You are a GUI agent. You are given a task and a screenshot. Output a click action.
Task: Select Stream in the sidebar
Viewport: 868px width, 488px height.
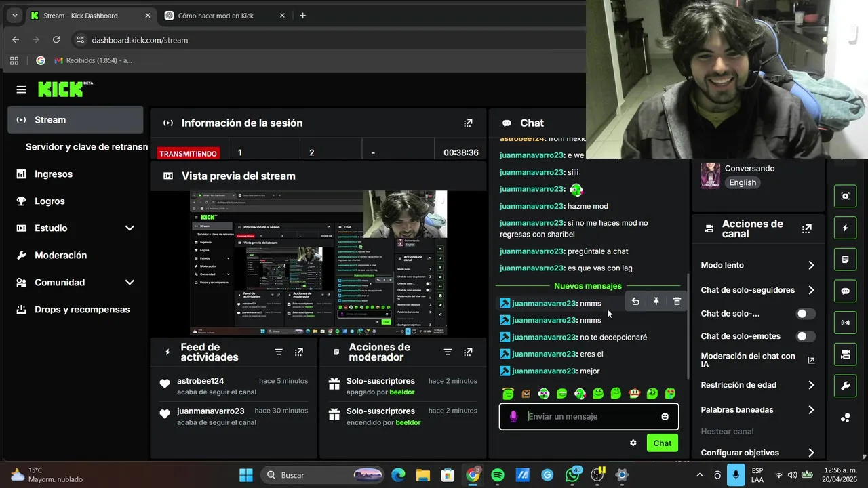pyautogui.click(x=75, y=119)
